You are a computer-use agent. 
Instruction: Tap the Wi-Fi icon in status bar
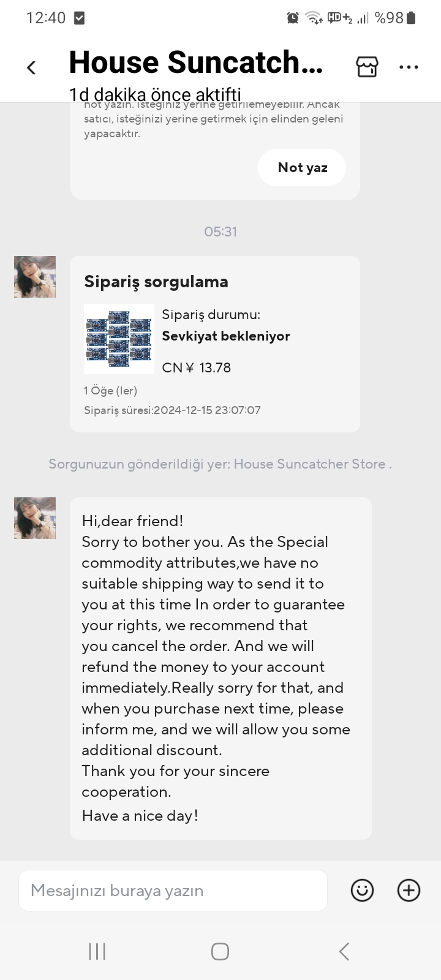tap(314, 18)
